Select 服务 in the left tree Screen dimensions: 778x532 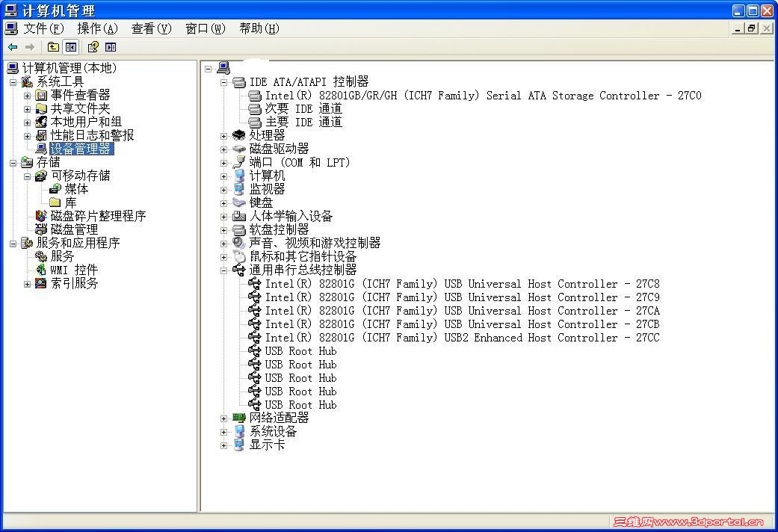tap(62, 256)
